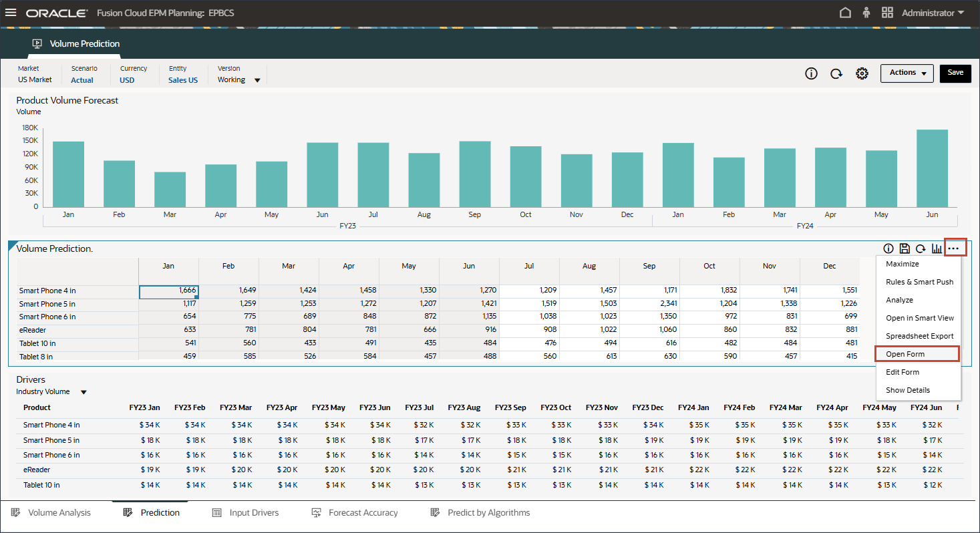Viewport: 980px width, 533px height.
Task: Click the Volume Prediction page title icon
Action: [x=37, y=44]
